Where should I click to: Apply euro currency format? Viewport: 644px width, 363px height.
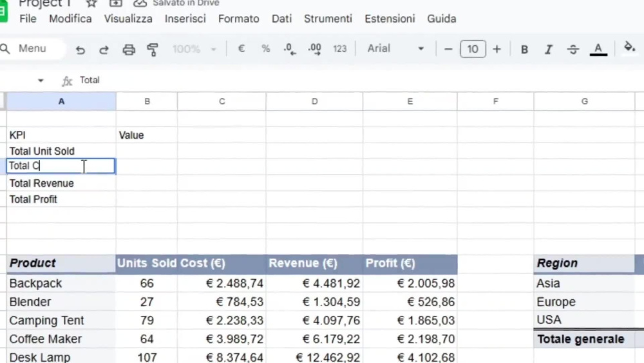click(241, 49)
